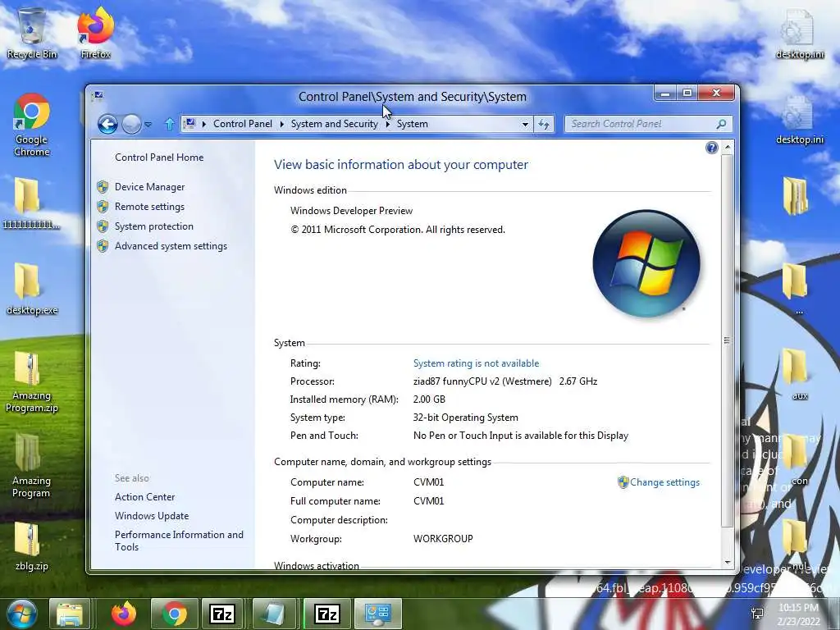Image resolution: width=840 pixels, height=630 pixels.
Task: Open Windows Explorer from the taskbar
Action: coord(70,614)
